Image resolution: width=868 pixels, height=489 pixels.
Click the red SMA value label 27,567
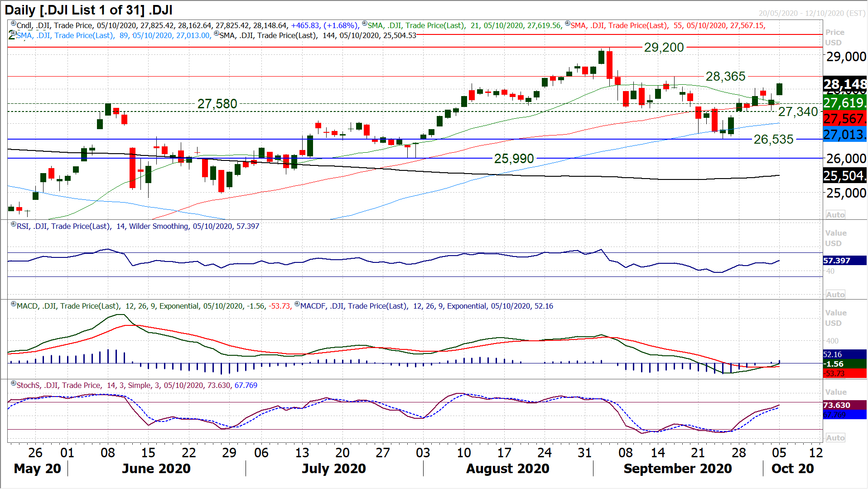[844, 119]
